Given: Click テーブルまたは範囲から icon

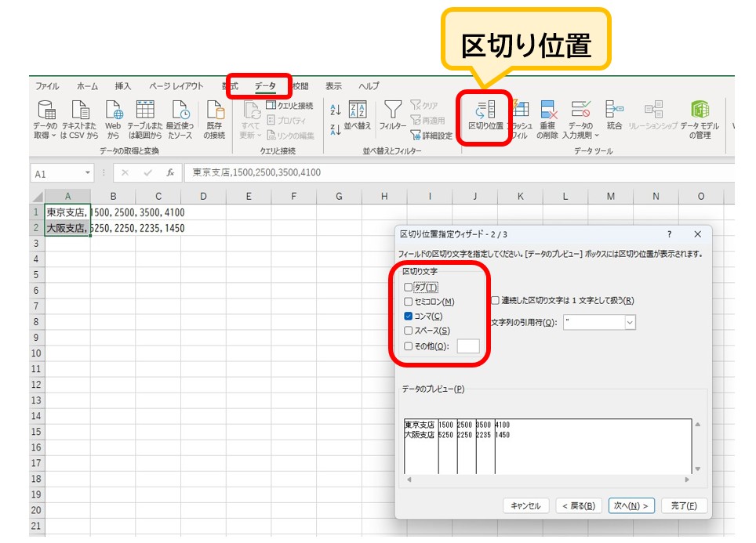Looking at the screenshot, I should click(145, 110).
